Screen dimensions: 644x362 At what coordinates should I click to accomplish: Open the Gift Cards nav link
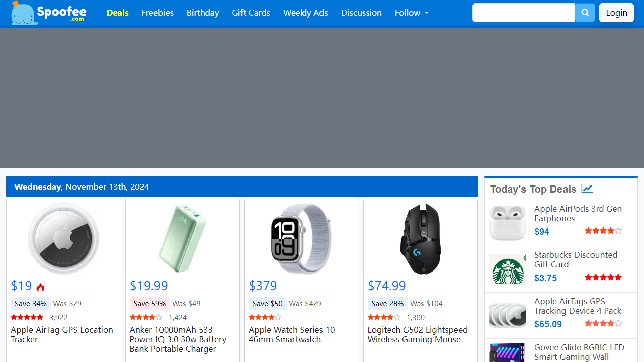click(x=251, y=13)
